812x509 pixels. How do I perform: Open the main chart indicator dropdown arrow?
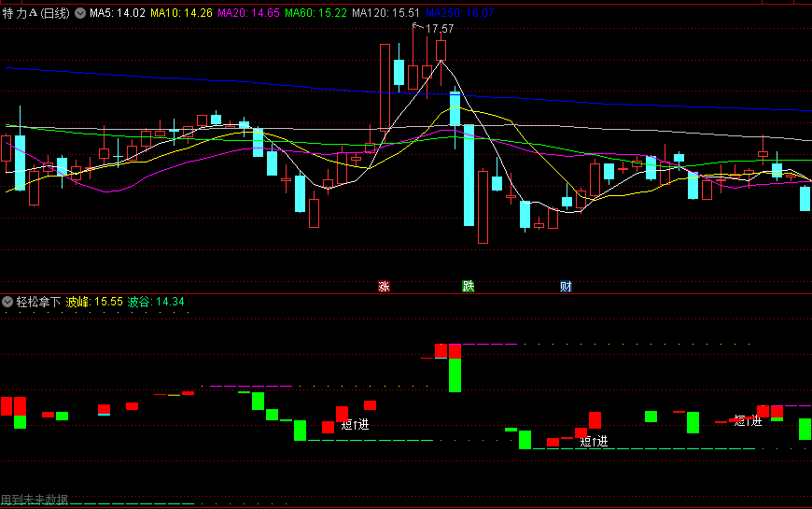point(80,13)
